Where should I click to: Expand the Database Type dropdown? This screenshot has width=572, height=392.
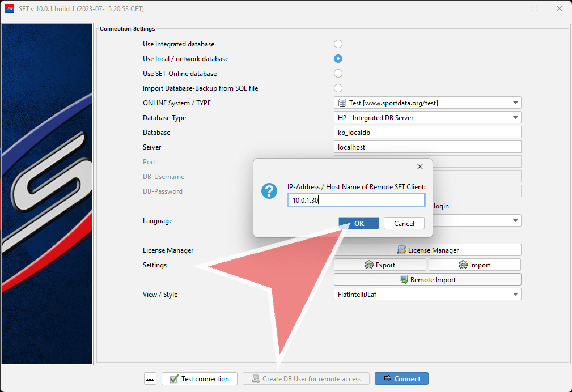tap(515, 118)
